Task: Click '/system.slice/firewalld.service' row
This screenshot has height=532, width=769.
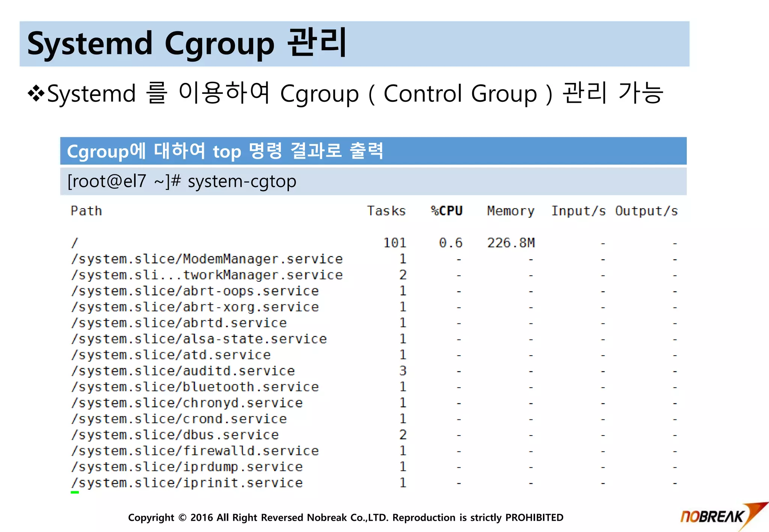Action: (374, 451)
